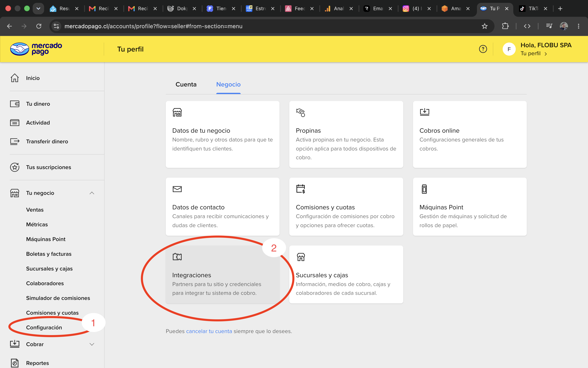The image size is (588, 368).
Task: Open Boletas y facturas in sidebar
Action: pyautogui.click(x=49, y=254)
